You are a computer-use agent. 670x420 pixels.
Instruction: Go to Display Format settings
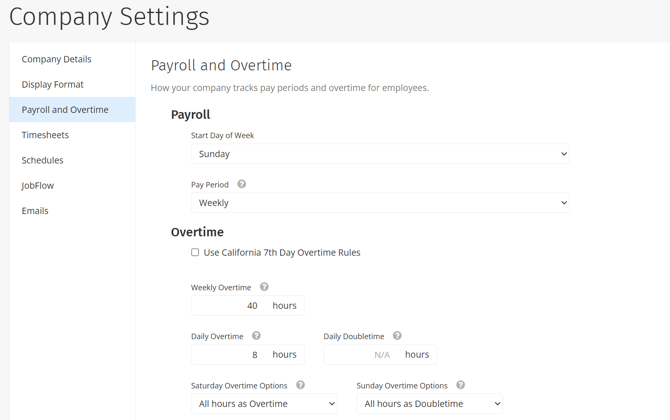(53, 85)
